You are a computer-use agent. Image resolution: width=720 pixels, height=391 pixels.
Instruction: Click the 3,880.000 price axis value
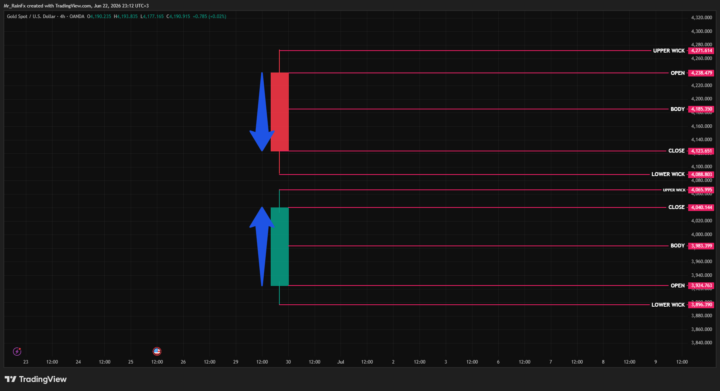[x=701, y=316]
